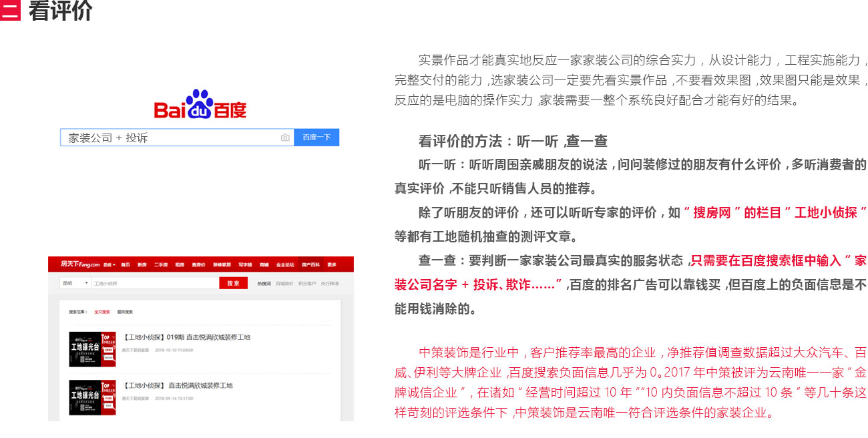Click the camera icon in Baidu search box
This screenshot has height=438, width=868.
pyautogui.click(x=285, y=138)
